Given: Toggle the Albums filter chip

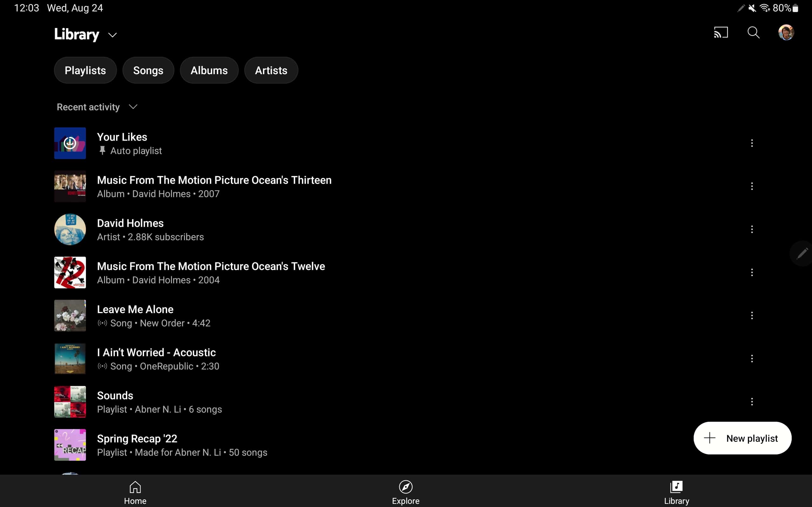Looking at the screenshot, I should pyautogui.click(x=209, y=70).
